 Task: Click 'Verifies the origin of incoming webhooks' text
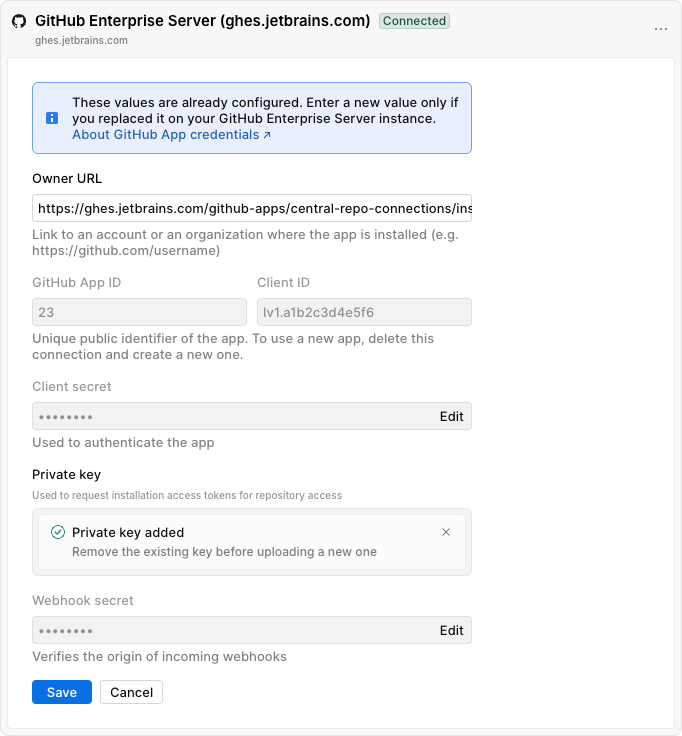(x=160, y=656)
